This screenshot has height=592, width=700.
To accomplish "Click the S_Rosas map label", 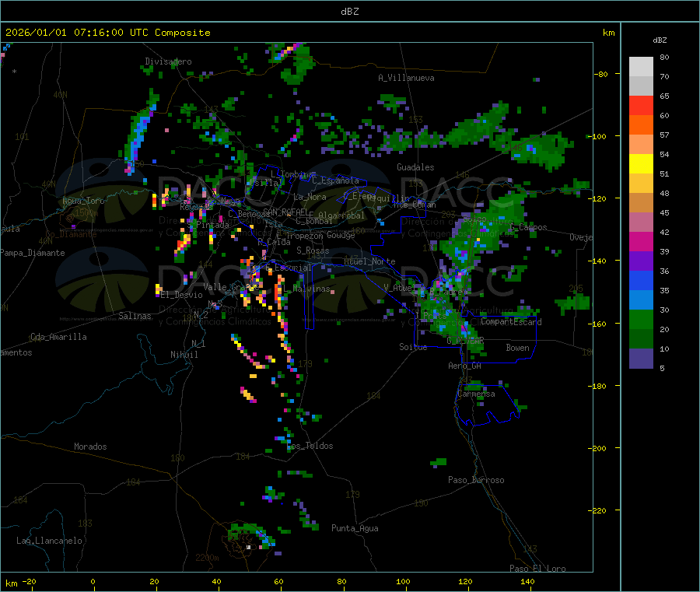I will click(313, 250).
